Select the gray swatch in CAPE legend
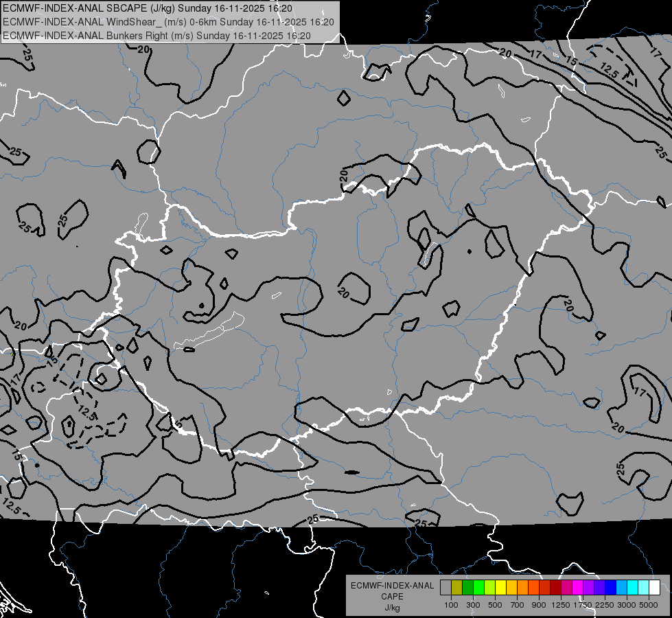The image size is (672, 618). click(x=445, y=588)
